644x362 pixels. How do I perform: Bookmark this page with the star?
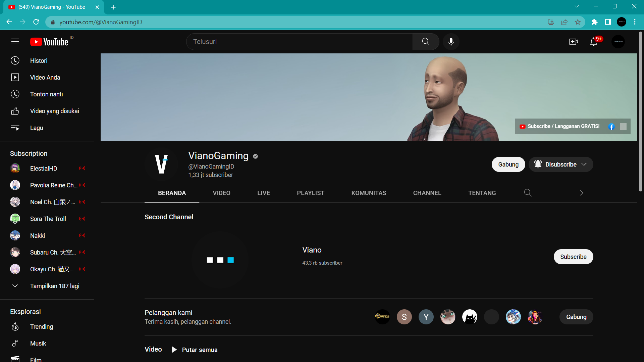pyautogui.click(x=578, y=22)
